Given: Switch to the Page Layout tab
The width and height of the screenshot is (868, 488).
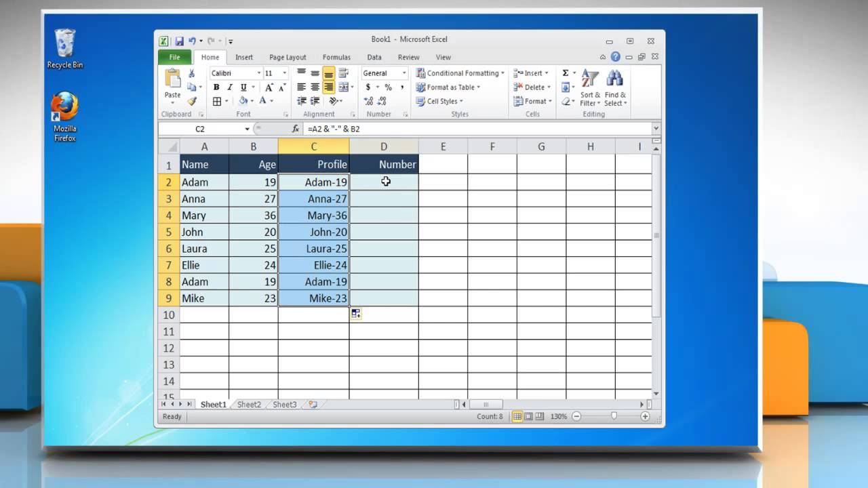Looking at the screenshot, I should coord(288,57).
